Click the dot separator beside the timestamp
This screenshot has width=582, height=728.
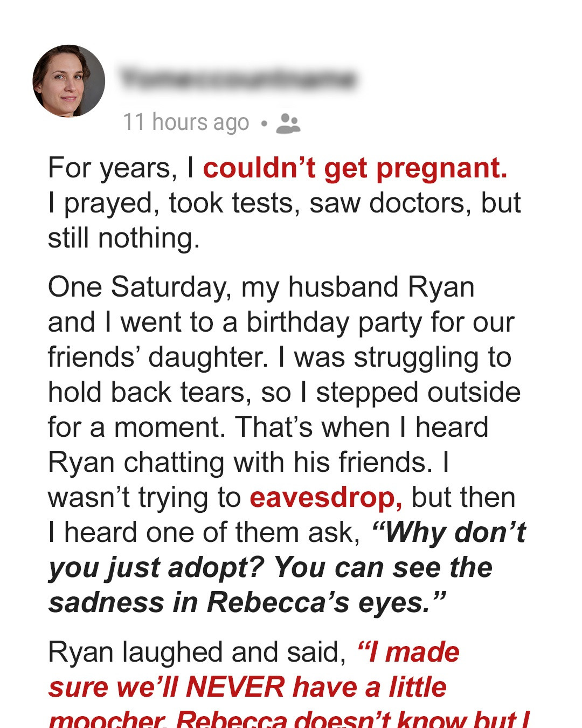coord(264,123)
